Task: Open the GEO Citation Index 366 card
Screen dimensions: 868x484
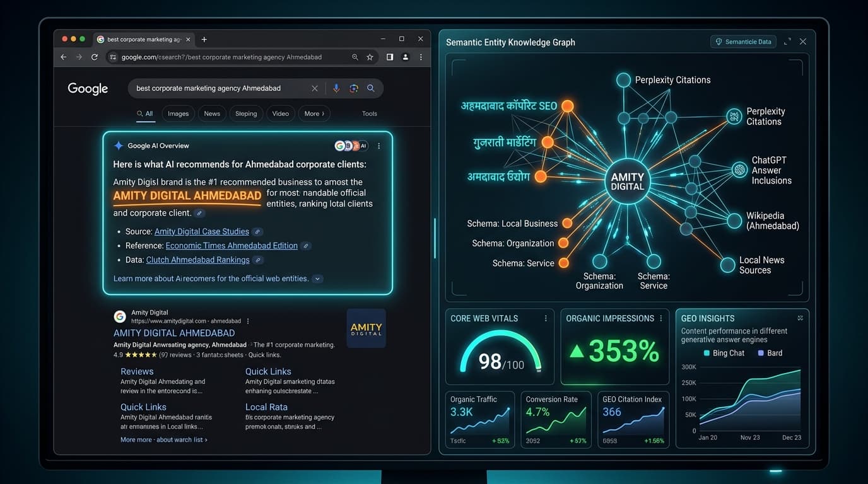Action: coord(633,420)
